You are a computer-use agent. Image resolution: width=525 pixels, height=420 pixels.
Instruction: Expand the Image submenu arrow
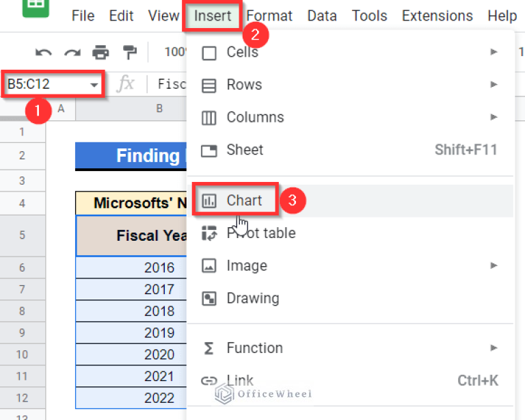[x=494, y=265]
